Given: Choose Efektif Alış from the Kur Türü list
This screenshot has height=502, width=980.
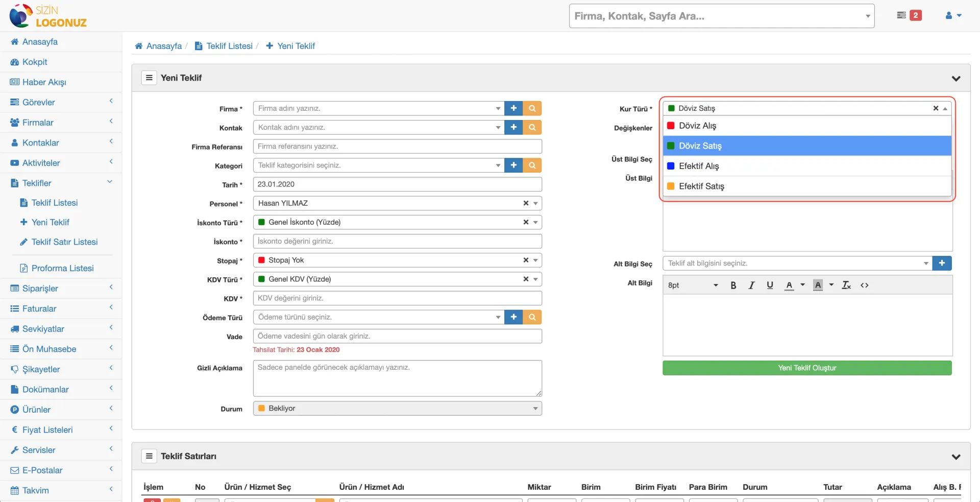Looking at the screenshot, I should (x=807, y=166).
